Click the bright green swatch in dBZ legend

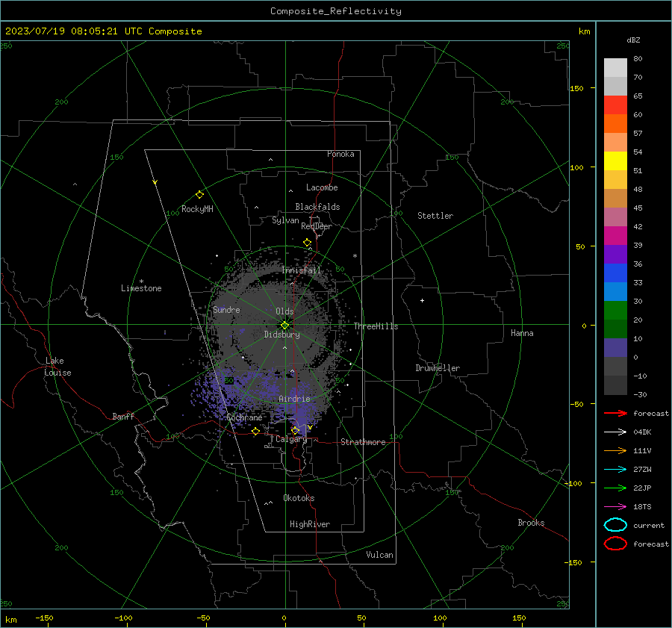615,311
